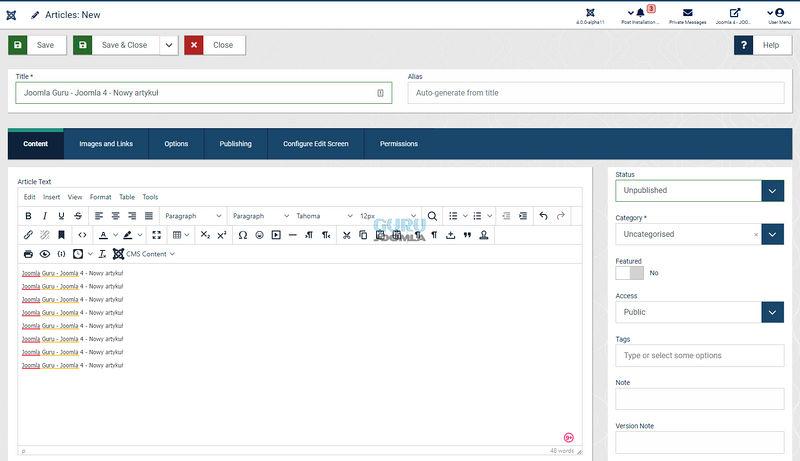The width and height of the screenshot is (800, 461).
Task: Open the Tools menu in the editor
Action: tap(150, 197)
